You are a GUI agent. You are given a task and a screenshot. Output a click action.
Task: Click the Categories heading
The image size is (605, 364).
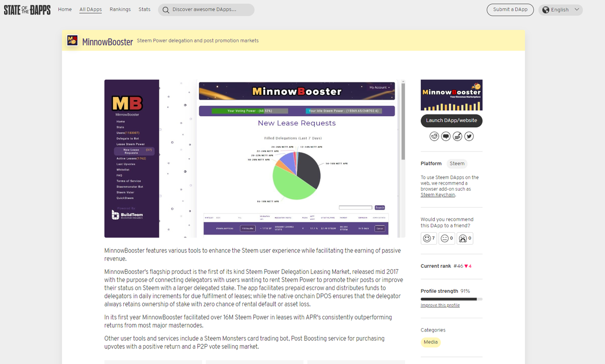tap(433, 330)
